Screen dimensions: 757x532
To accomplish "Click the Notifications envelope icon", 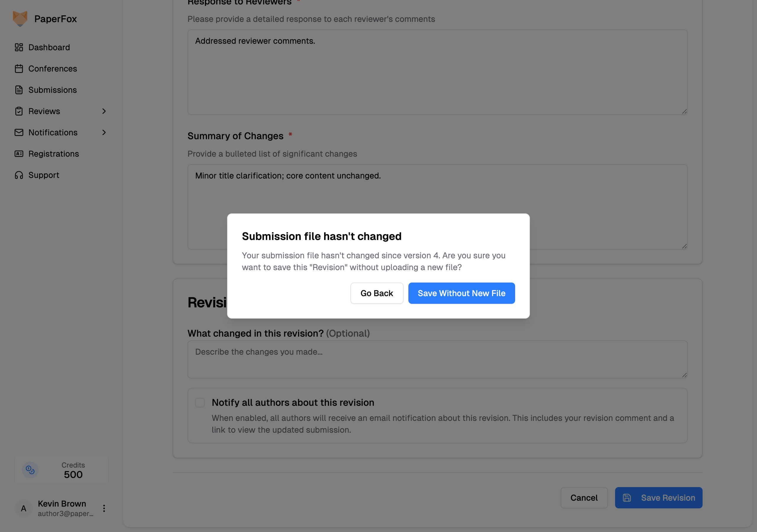I will pos(19,132).
